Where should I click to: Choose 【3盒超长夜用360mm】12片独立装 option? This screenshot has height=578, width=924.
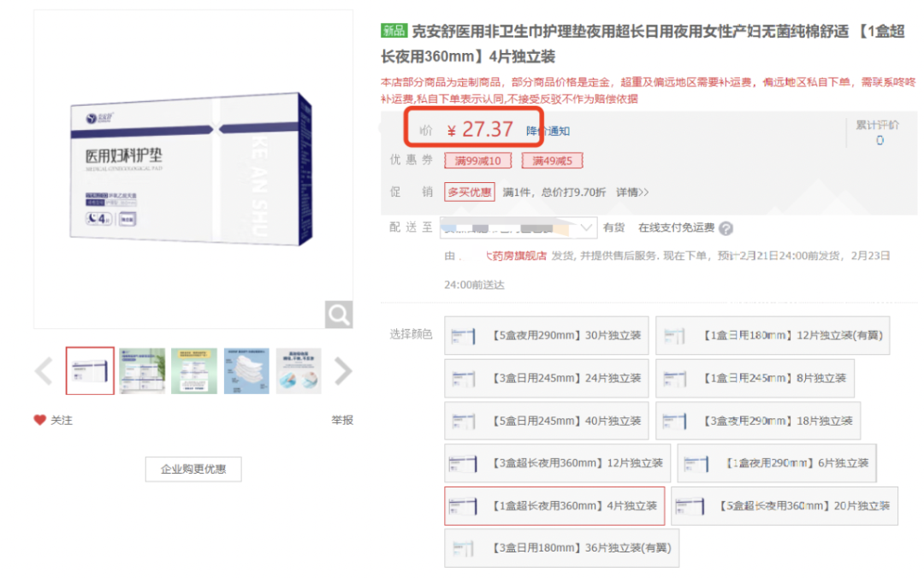click(558, 463)
